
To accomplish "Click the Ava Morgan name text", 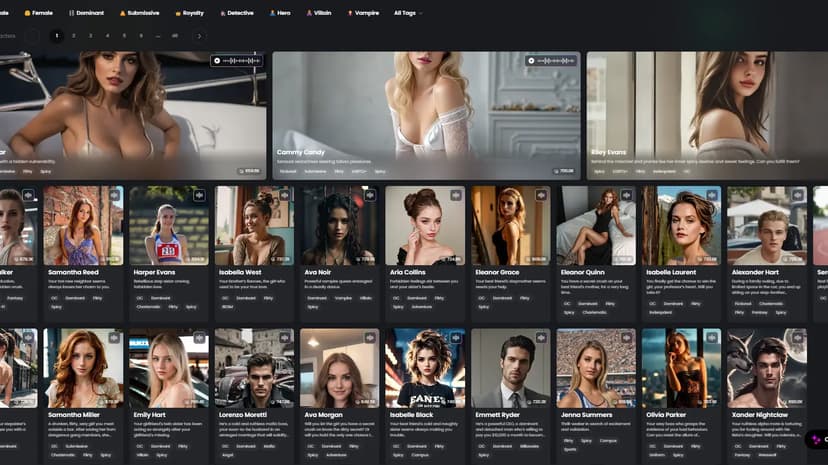I will point(323,415).
